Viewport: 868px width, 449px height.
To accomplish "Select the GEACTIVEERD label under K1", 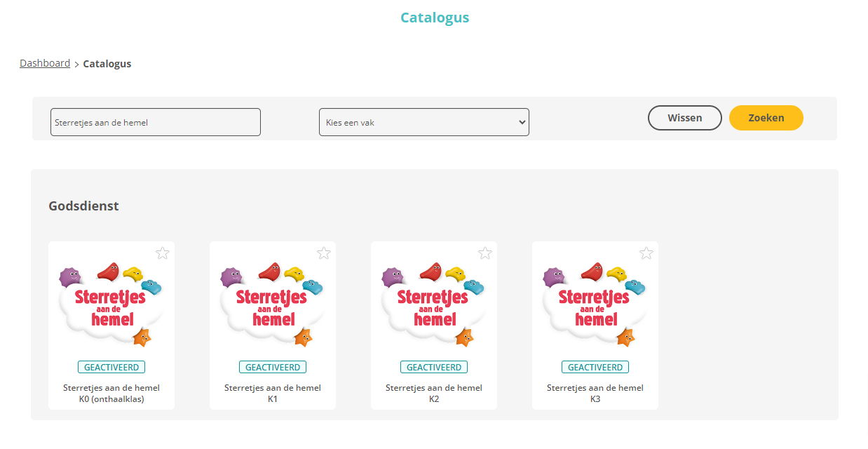I will tap(272, 366).
